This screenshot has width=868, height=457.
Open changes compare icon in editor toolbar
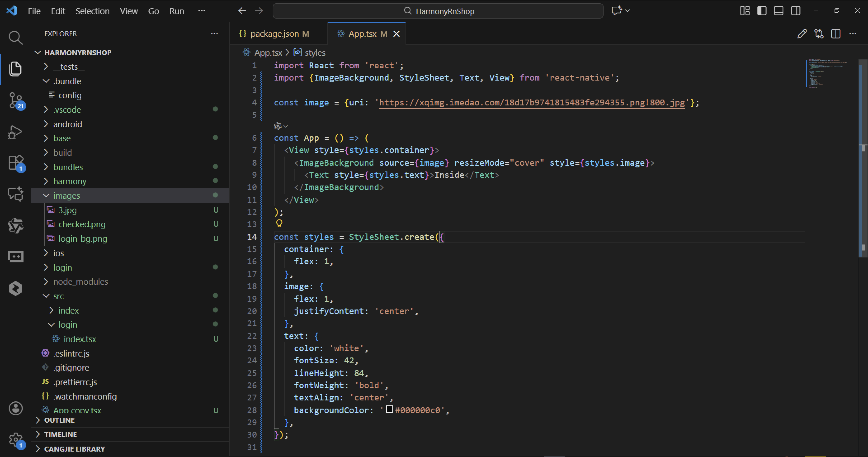(819, 34)
